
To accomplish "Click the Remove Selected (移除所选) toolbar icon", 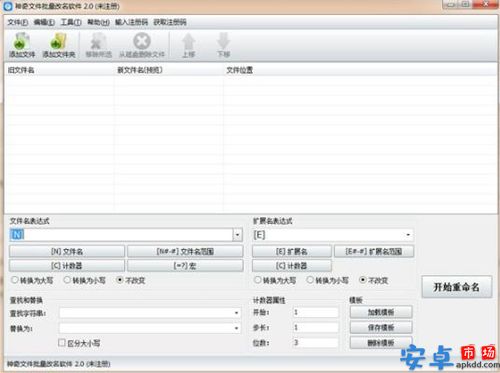I will point(98,41).
